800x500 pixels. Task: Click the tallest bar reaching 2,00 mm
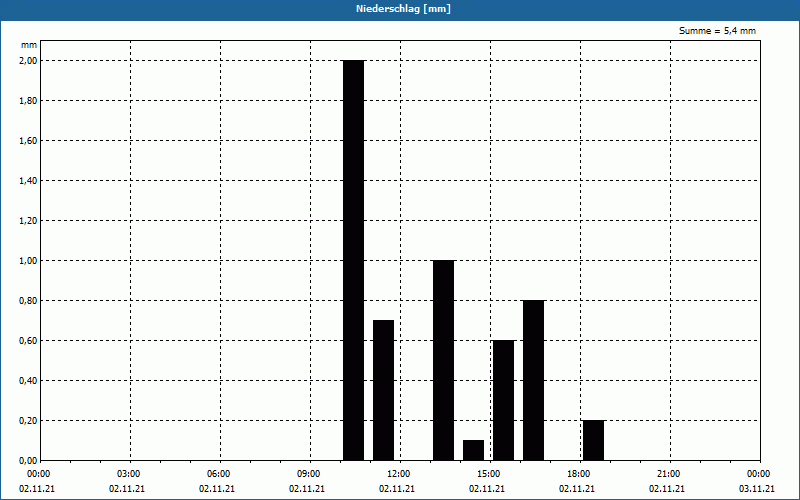[354, 260]
